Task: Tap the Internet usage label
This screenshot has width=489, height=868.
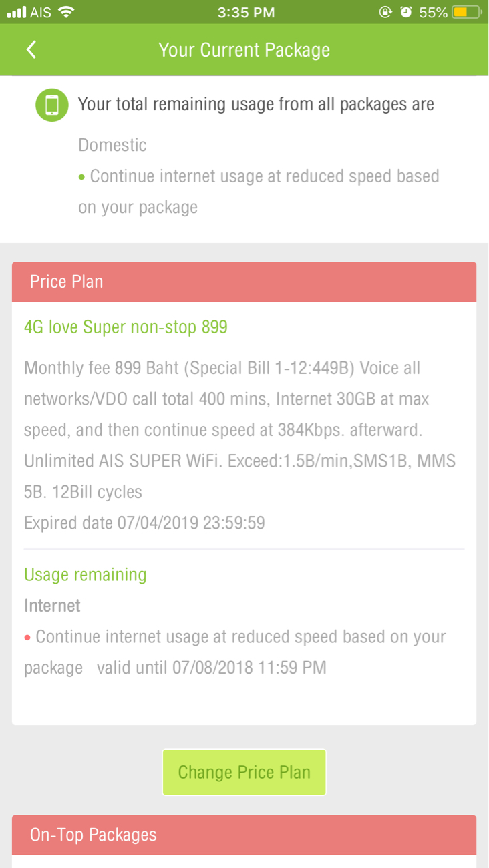Action: (x=52, y=606)
